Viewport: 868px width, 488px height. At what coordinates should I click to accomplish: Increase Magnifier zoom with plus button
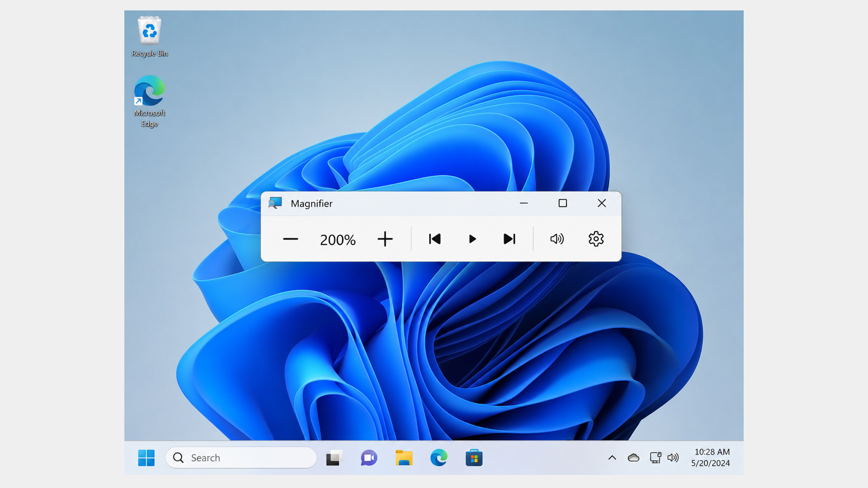tap(385, 239)
